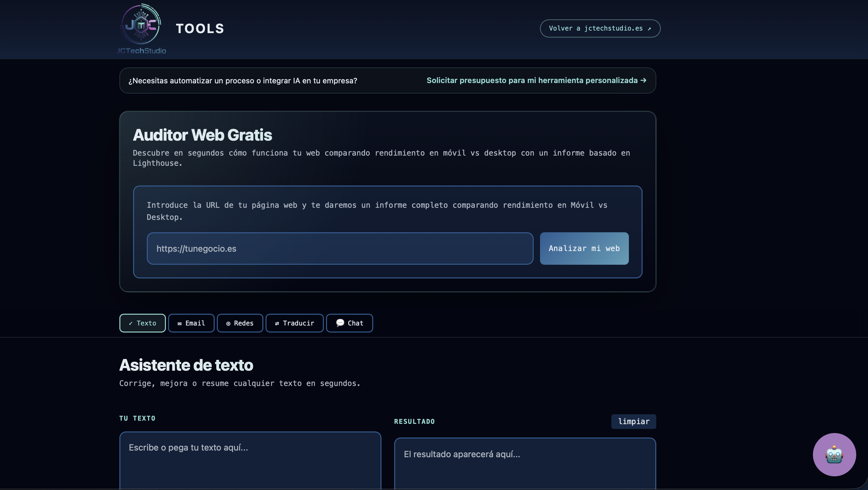Select the Texto tab

pyautogui.click(x=142, y=323)
